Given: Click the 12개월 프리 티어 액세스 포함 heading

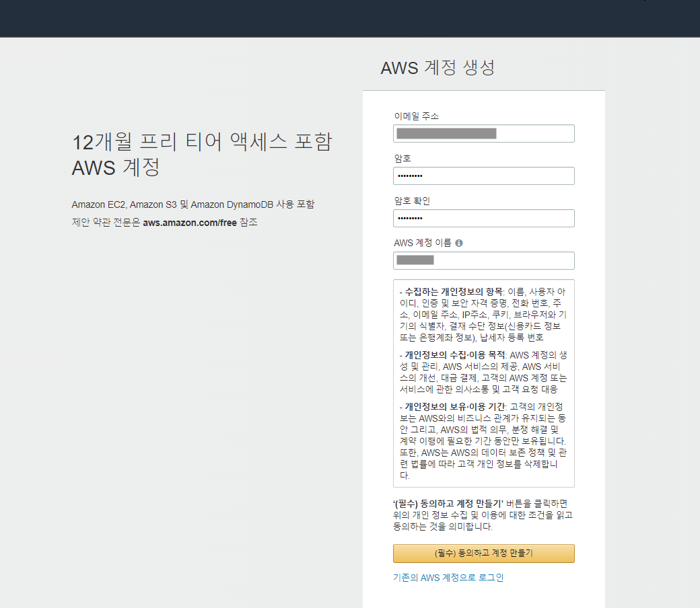Looking at the screenshot, I should pyautogui.click(x=202, y=154).
